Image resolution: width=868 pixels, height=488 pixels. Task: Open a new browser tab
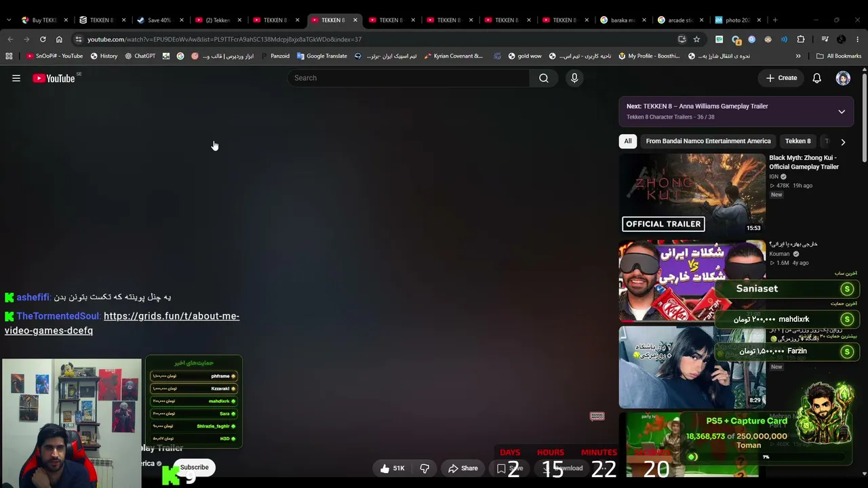775,20
